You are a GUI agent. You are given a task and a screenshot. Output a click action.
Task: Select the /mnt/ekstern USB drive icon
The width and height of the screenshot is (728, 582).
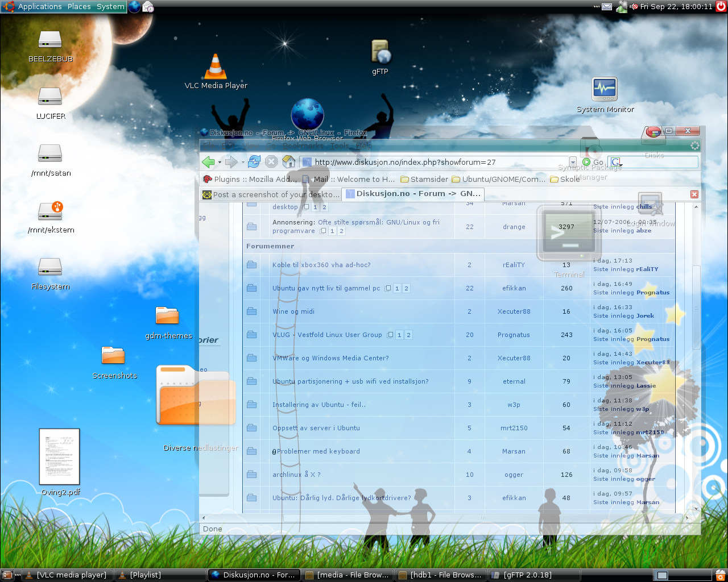coord(51,211)
